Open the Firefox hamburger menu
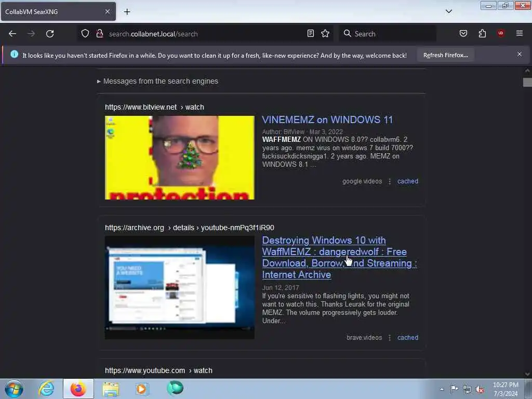532x399 pixels. click(x=519, y=33)
